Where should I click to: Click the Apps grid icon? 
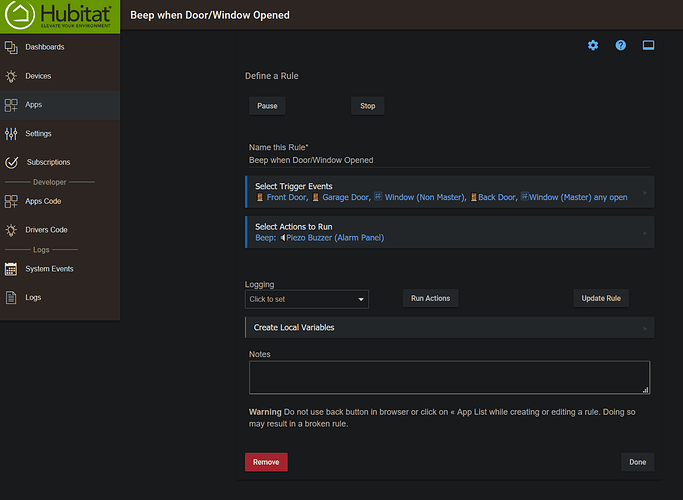11,105
